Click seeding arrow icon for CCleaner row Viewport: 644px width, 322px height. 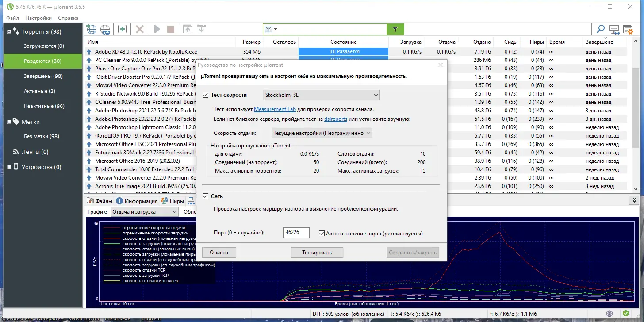pyautogui.click(x=89, y=102)
